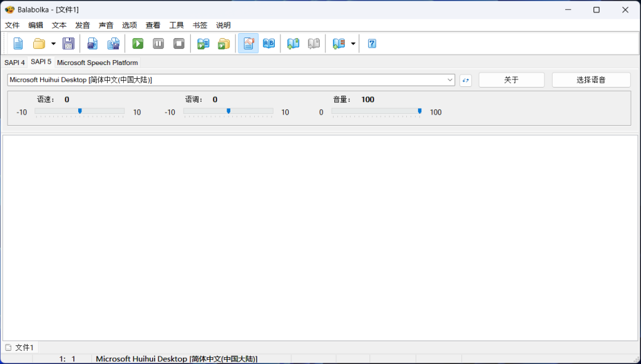The height and width of the screenshot is (364, 641).
Task: Open the 文件 menu
Action: [x=13, y=25]
